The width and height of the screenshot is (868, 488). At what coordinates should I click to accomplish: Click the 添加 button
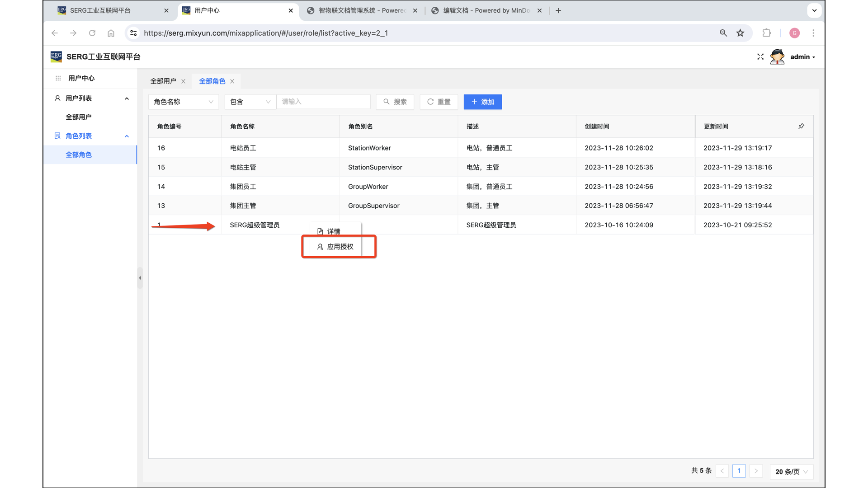click(482, 102)
